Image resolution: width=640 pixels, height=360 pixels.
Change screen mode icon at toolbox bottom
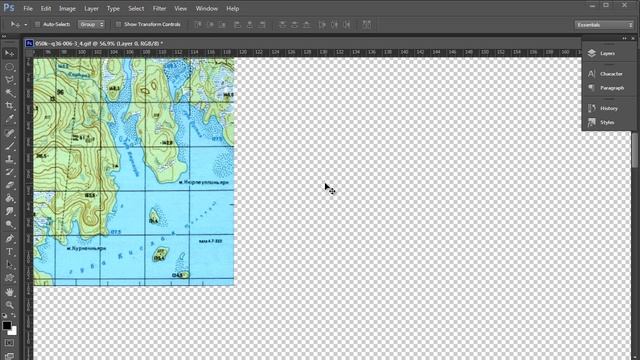(9, 356)
